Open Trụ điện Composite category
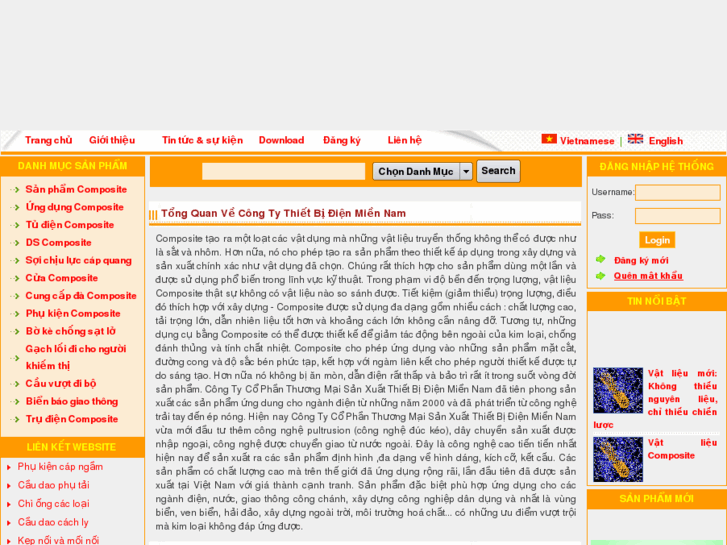Image resolution: width=727 pixels, height=545 pixels. pyautogui.click(x=72, y=419)
